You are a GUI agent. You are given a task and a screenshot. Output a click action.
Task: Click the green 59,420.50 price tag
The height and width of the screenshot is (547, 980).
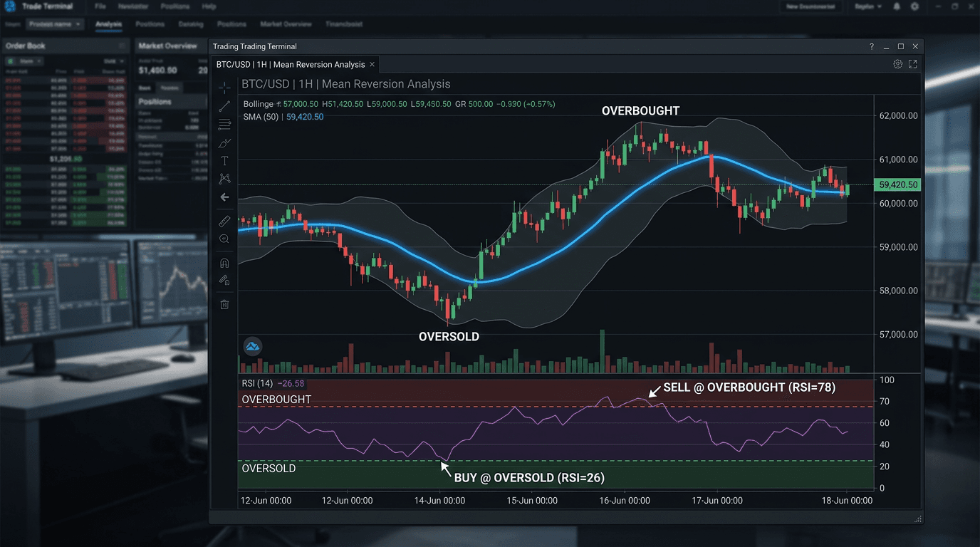(897, 184)
